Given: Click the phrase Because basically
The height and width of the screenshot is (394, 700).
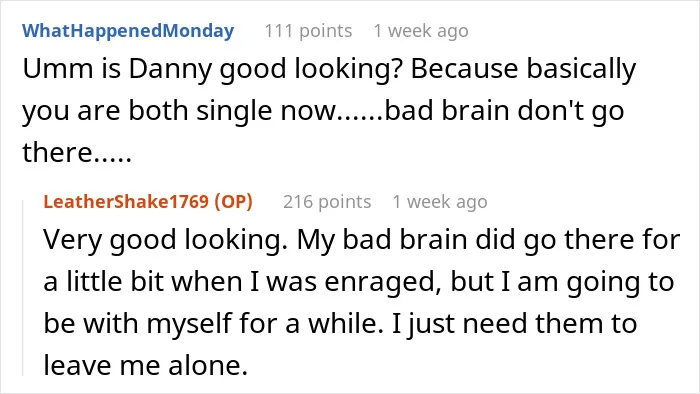Looking at the screenshot, I should click(x=523, y=69).
